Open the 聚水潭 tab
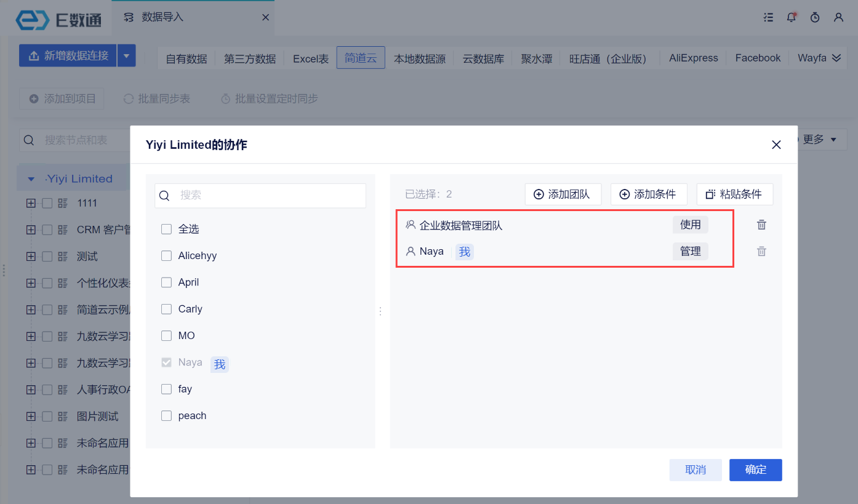The image size is (858, 504). coord(537,59)
